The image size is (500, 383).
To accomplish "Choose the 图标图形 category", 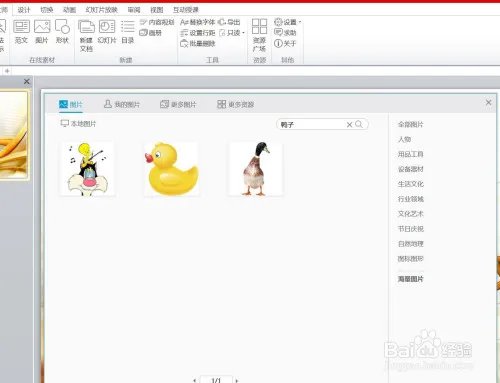I will [x=411, y=259].
